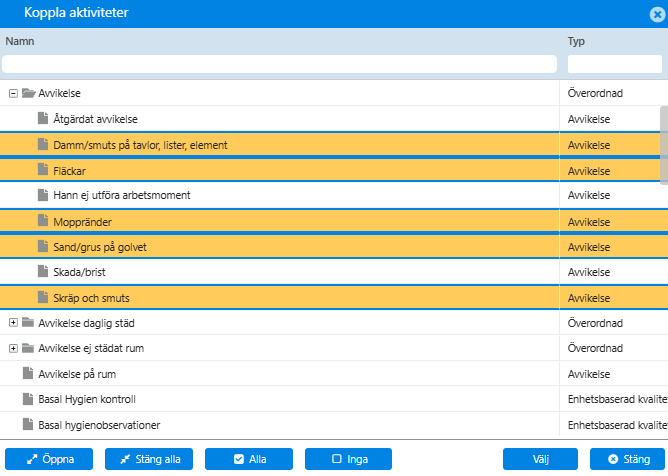Expand the Avvikelse daglig städ node

tap(13, 323)
